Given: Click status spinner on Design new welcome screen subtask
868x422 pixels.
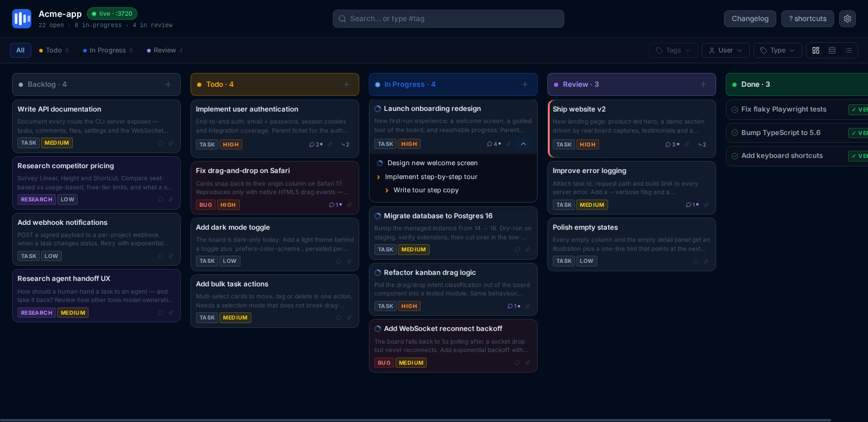Looking at the screenshot, I should [x=380, y=163].
